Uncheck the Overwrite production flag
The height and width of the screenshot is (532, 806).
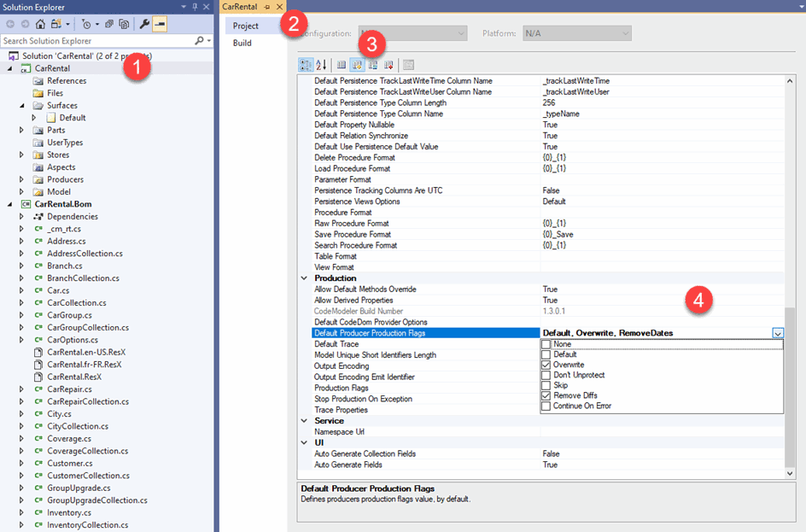546,363
